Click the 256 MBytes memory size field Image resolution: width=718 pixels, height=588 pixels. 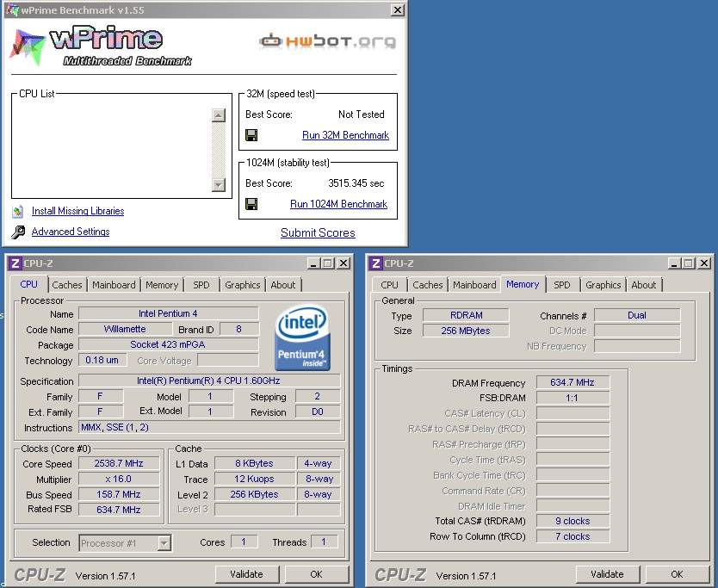[x=466, y=331]
